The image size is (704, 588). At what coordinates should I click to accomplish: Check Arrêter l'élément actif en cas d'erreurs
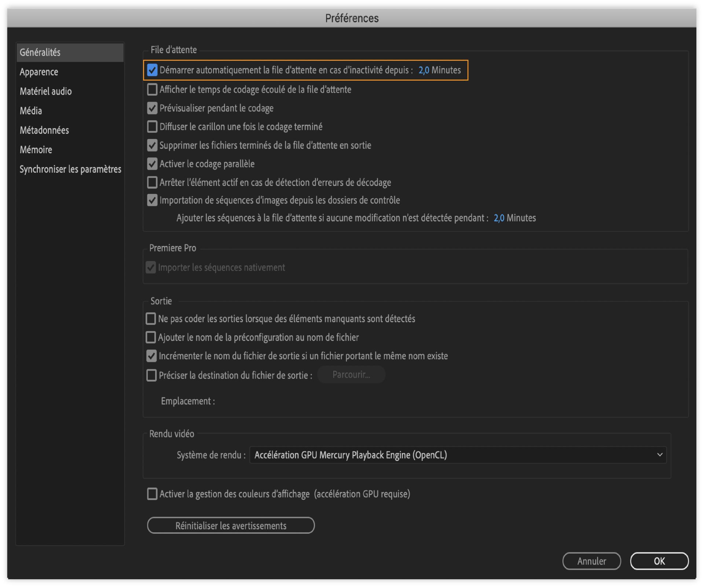coord(152,182)
